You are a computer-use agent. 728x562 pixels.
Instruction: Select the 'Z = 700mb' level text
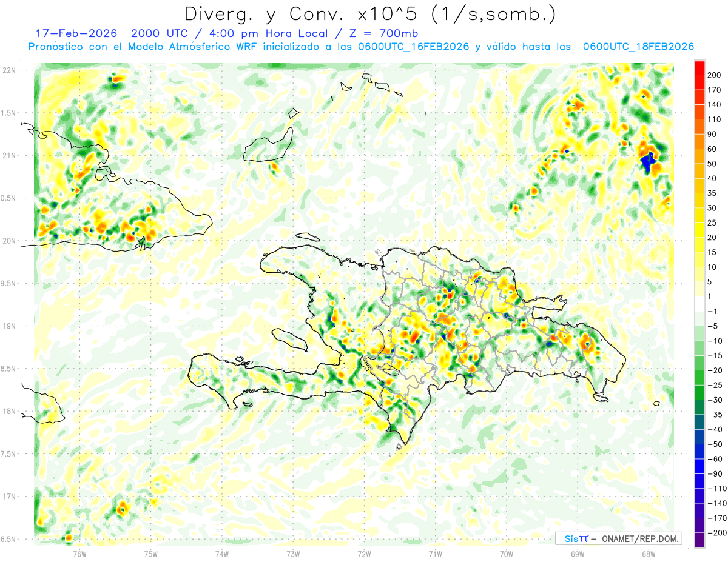[383, 33]
